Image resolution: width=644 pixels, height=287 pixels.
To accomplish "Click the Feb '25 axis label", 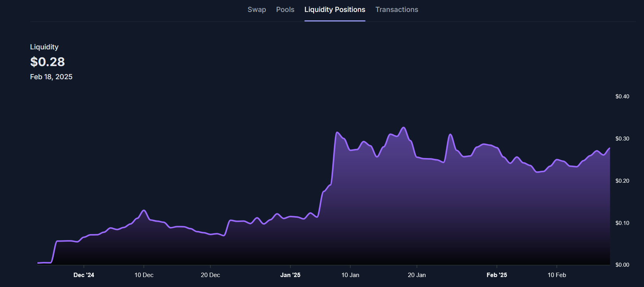I will click(x=497, y=275).
